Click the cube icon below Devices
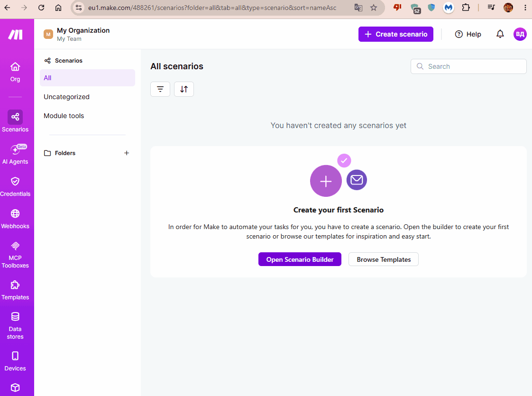This screenshot has width=532, height=396. (x=15, y=387)
